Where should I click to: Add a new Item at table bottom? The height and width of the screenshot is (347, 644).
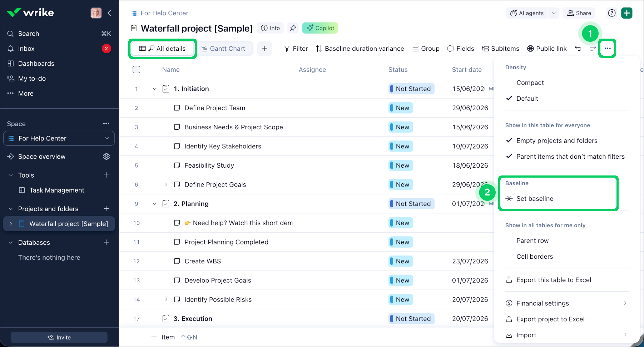click(163, 337)
